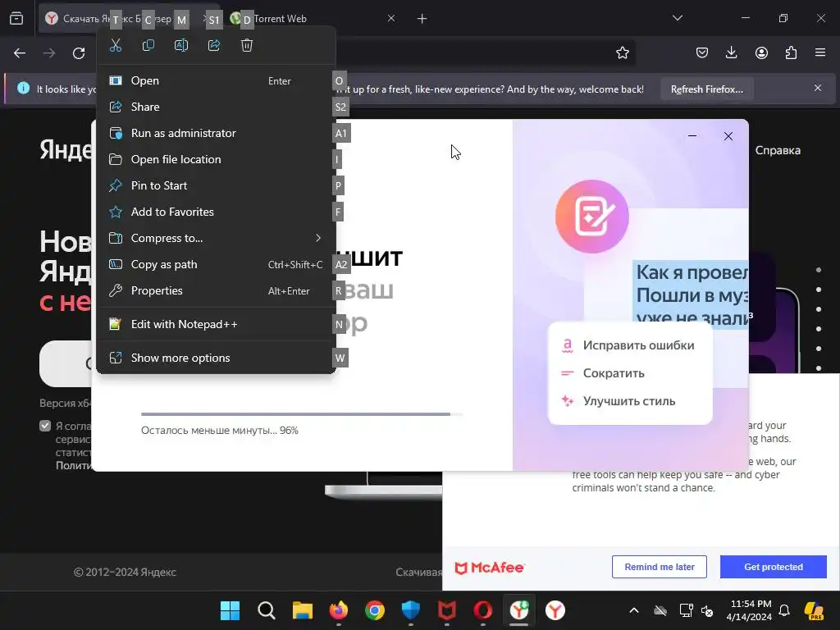Show hidden system tray icons
Screen dimensions: 840x630
click(x=634, y=610)
